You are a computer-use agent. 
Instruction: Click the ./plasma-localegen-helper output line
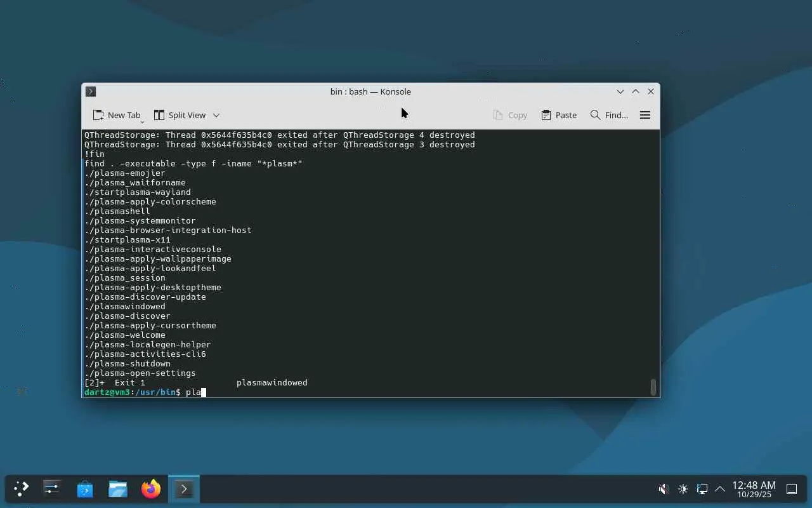point(148,345)
